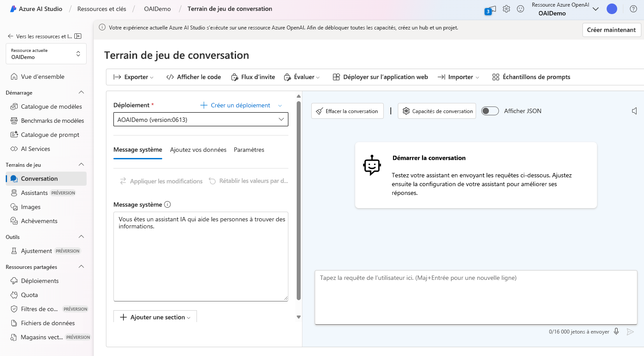Click the Images icon in sidebar
644x356 pixels.
click(x=14, y=207)
